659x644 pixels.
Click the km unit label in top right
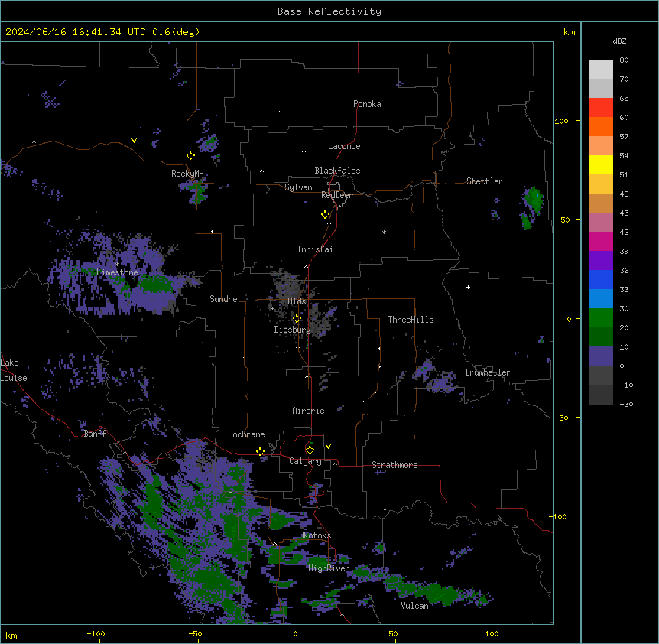570,32
